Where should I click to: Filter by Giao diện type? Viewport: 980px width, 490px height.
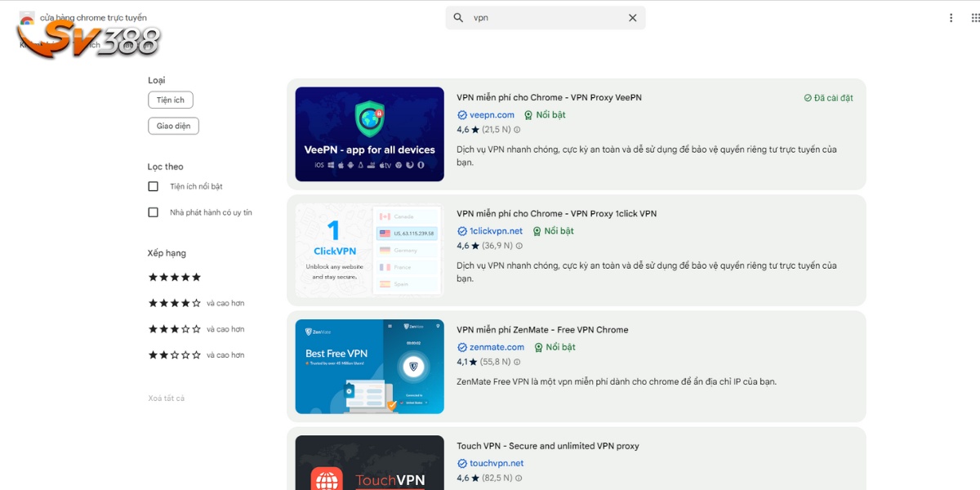coord(173,127)
